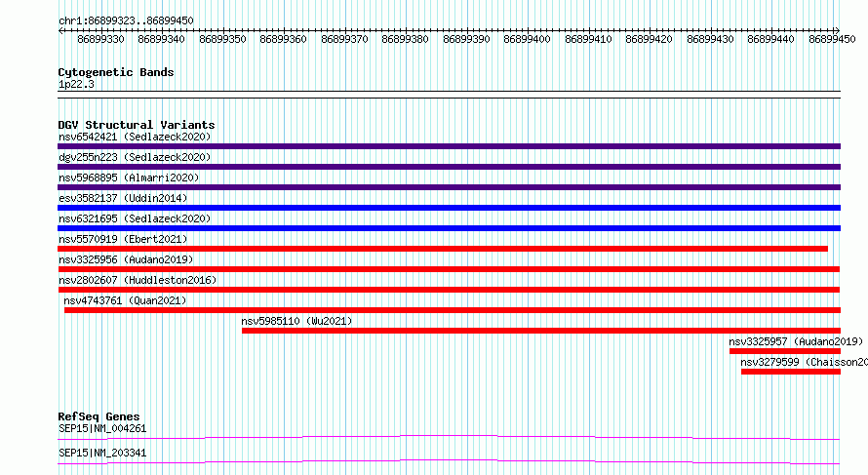
Task: Click ruler position 86899450
Action: coord(832,39)
